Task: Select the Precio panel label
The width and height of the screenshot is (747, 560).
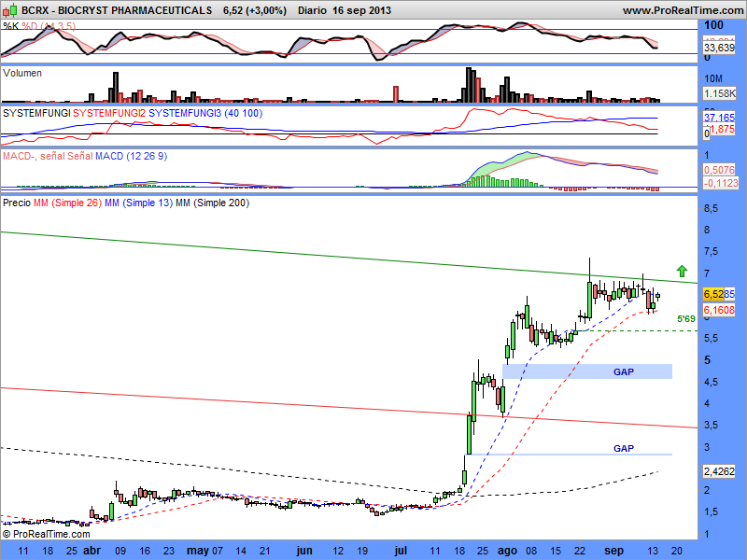Action: pos(17,203)
